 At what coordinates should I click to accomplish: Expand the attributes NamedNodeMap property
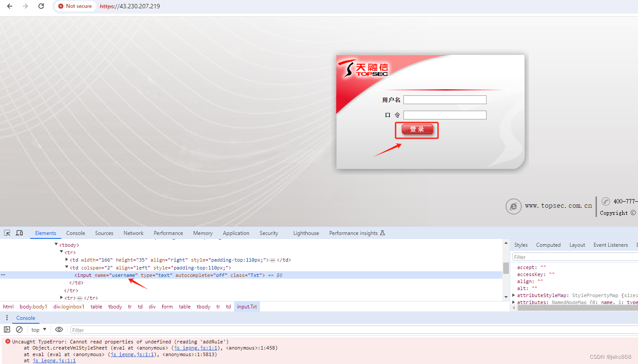pyautogui.click(x=513, y=302)
